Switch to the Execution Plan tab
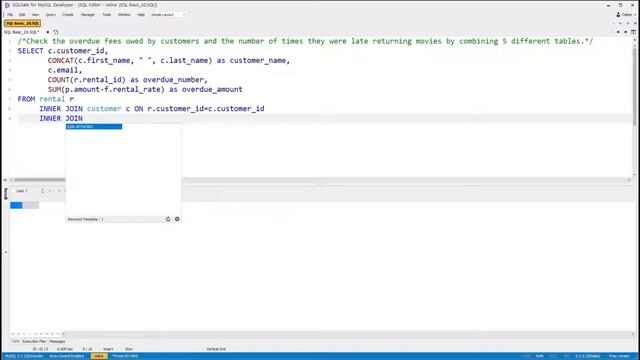 [x=34, y=342]
